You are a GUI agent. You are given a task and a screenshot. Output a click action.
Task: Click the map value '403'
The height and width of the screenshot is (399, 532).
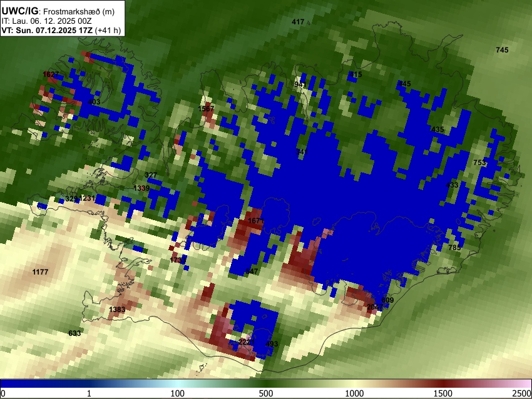click(x=94, y=102)
